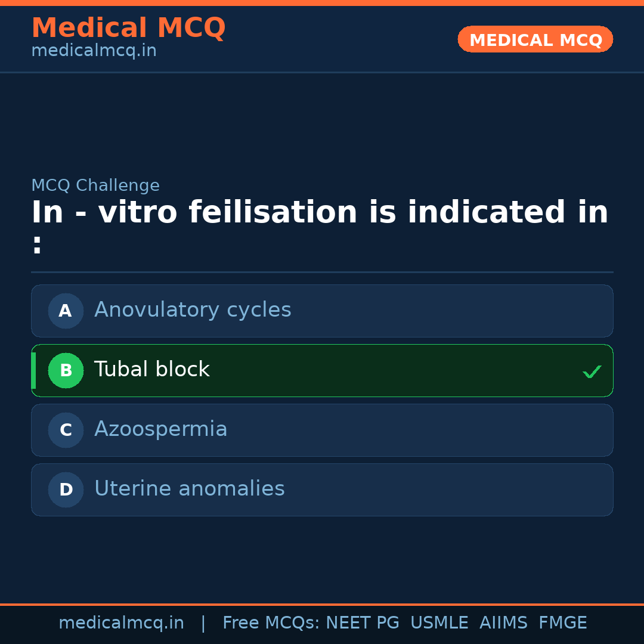
Task: Click USMLE in the footer
Action: coord(439,623)
